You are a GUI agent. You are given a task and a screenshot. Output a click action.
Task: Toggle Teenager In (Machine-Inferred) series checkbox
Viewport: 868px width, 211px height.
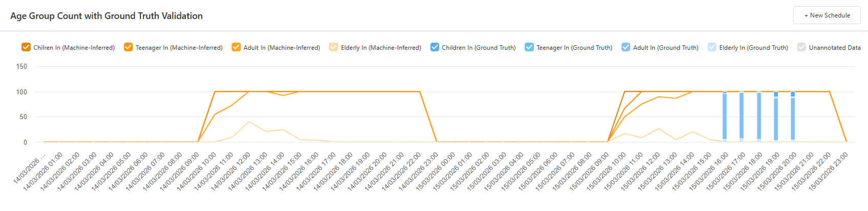pos(128,47)
